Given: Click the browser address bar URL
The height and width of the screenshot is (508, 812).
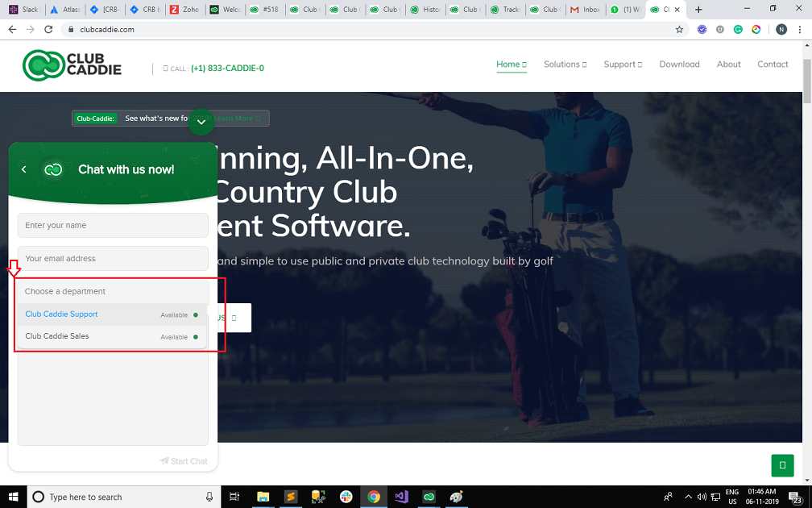Looking at the screenshot, I should coord(107,30).
